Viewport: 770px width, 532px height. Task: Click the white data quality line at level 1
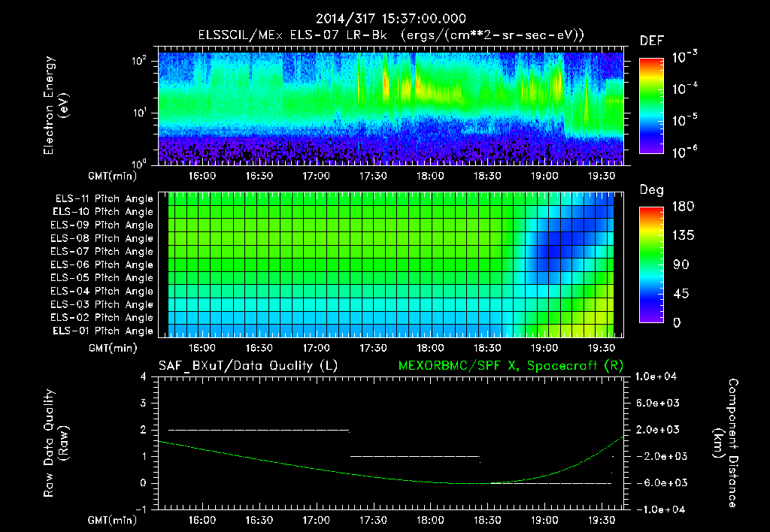pos(415,456)
